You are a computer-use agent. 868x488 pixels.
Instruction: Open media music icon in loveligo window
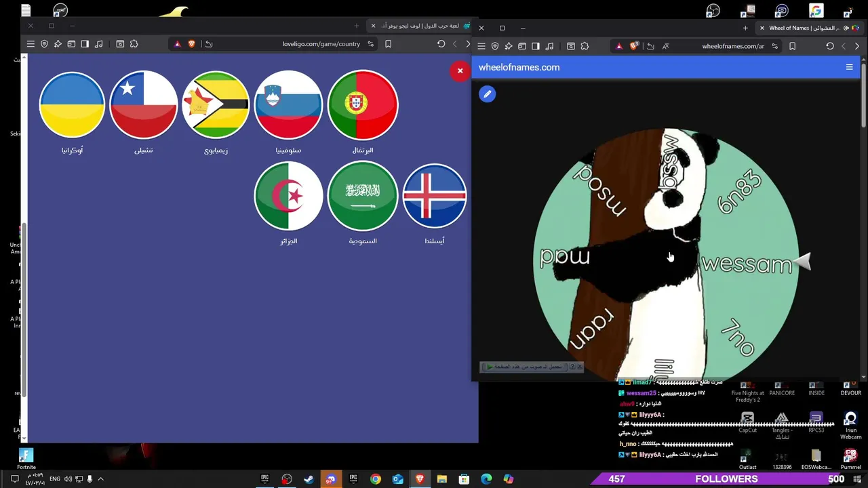[x=99, y=44]
